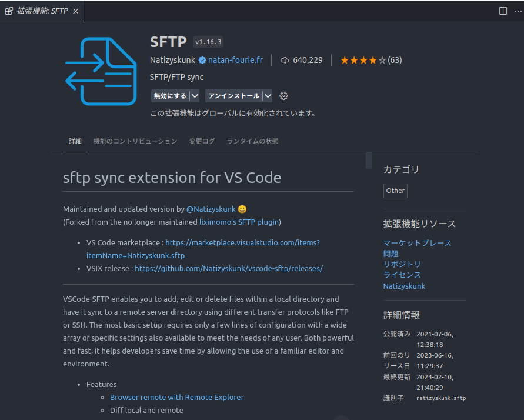This screenshot has width=524, height=420.
Task: Click the 詳細情報 section heading
Action: point(401,315)
